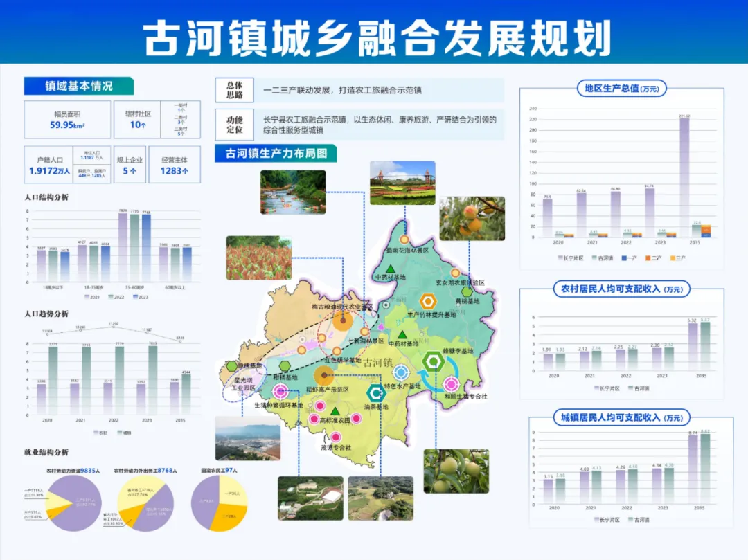Select the 柑橘基地 green hexagon marker
This screenshot has width=748, height=560.
coord(285,366)
